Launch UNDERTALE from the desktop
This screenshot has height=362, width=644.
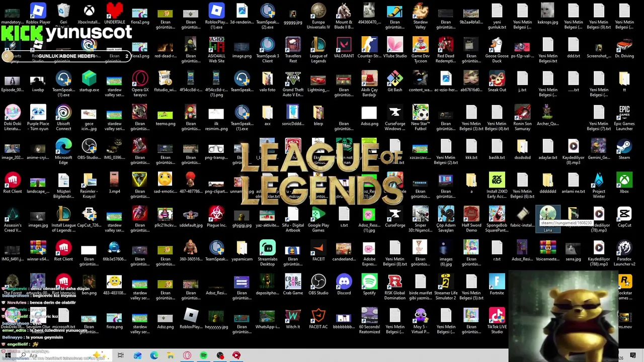115,14
